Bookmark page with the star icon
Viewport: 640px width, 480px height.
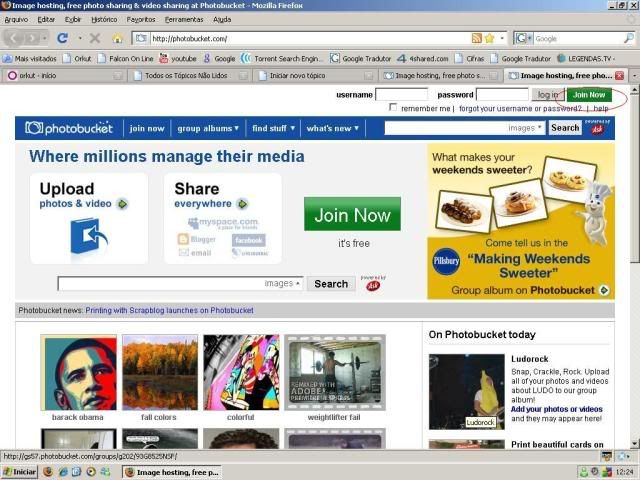(489, 38)
